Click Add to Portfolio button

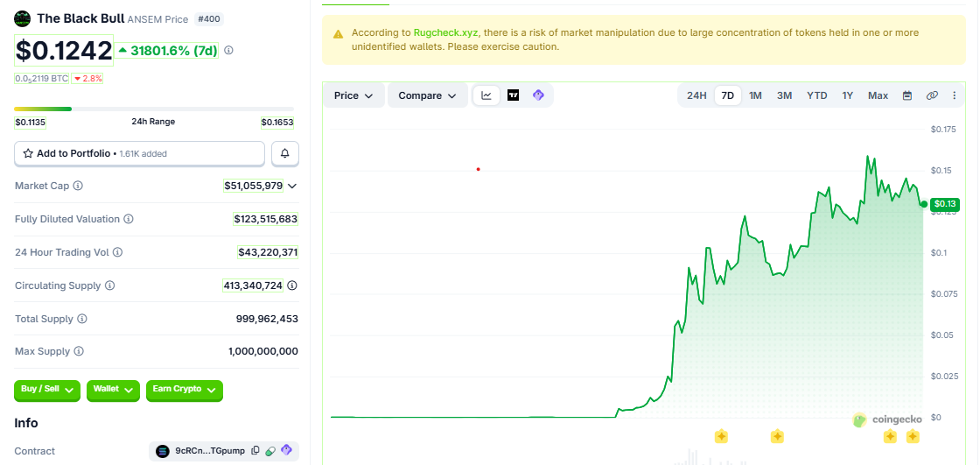(x=139, y=153)
